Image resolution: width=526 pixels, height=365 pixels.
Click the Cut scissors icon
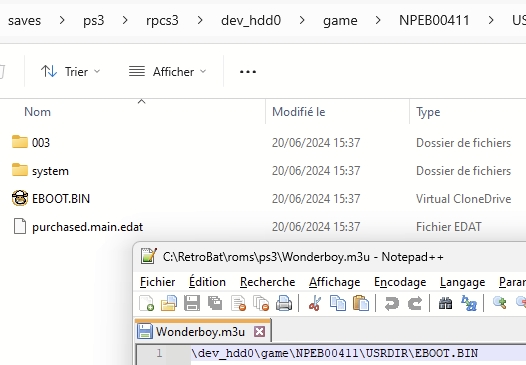pos(315,303)
